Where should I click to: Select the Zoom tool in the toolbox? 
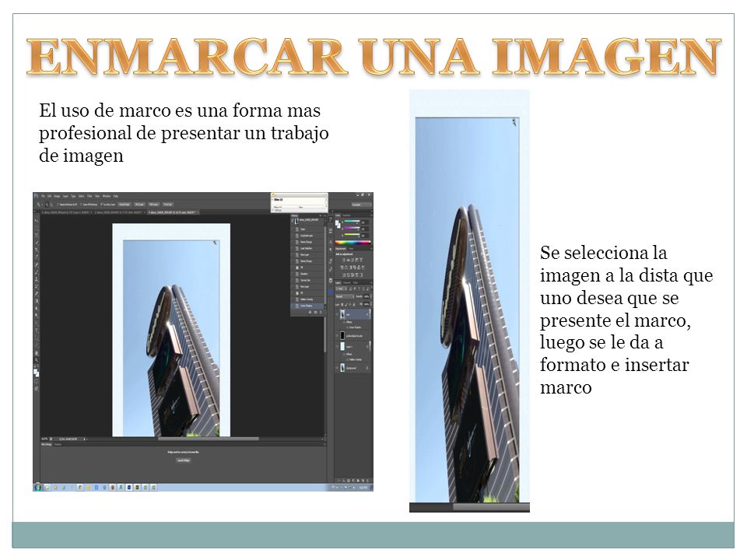(x=37, y=360)
